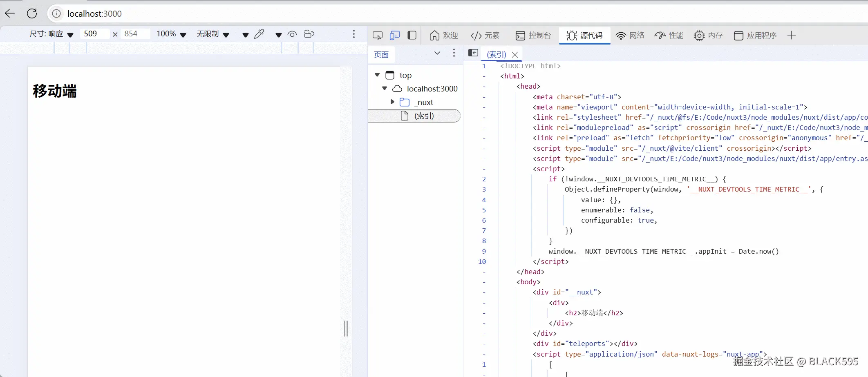Viewport: 868px width, 377px height.
Task: Reload the page with the refresh icon
Action: tap(32, 13)
